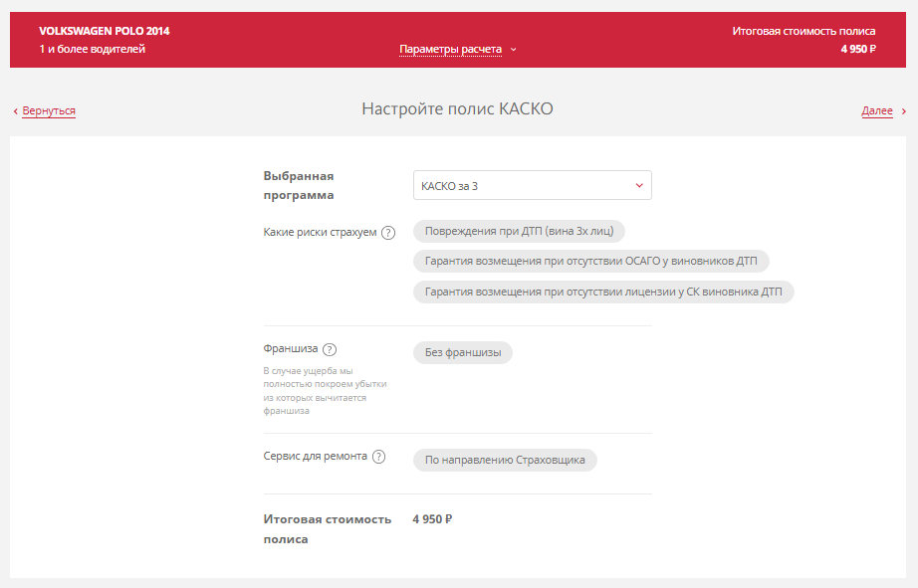Click 'Далее' to proceed
This screenshot has width=918, height=588.
point(877,111)
